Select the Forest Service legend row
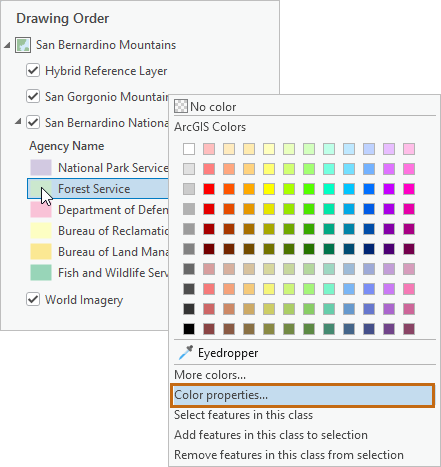The height and width of the screenshot is (467, 441). pos(98,189)
